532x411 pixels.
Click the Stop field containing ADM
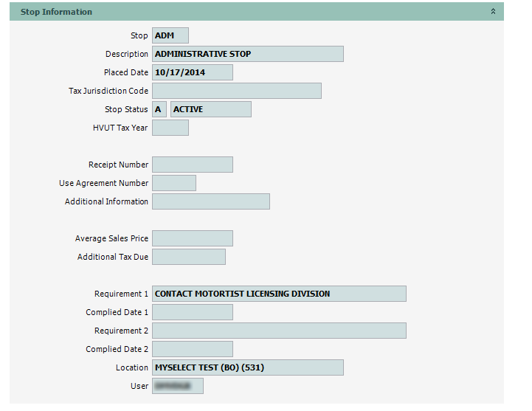(170, 35)
